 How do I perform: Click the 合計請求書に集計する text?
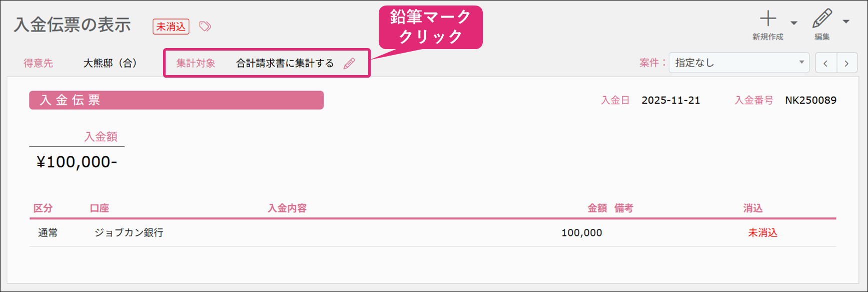click(285, 64)
